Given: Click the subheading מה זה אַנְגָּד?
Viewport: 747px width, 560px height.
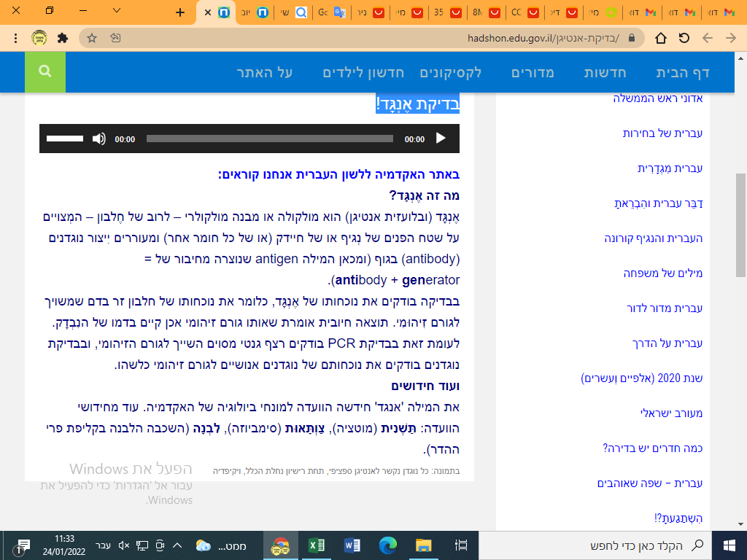Looking at the screenshot, I should 424,195.
